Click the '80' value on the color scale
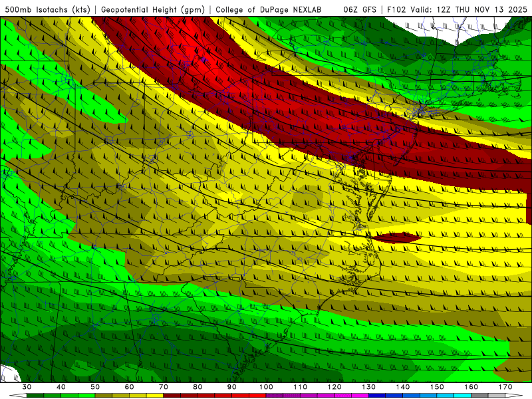Image resolution: width=532 pixels, height=399 pixels. (x=198, y=387)
